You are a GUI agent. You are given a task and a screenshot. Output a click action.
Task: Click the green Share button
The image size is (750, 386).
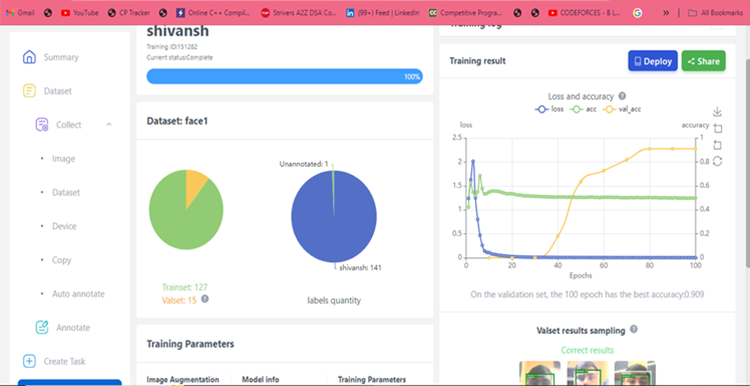(703, 61)
